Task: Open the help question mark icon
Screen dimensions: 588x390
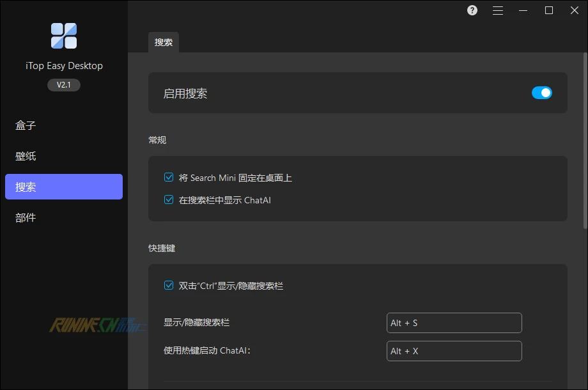Action: coord(472,10)
